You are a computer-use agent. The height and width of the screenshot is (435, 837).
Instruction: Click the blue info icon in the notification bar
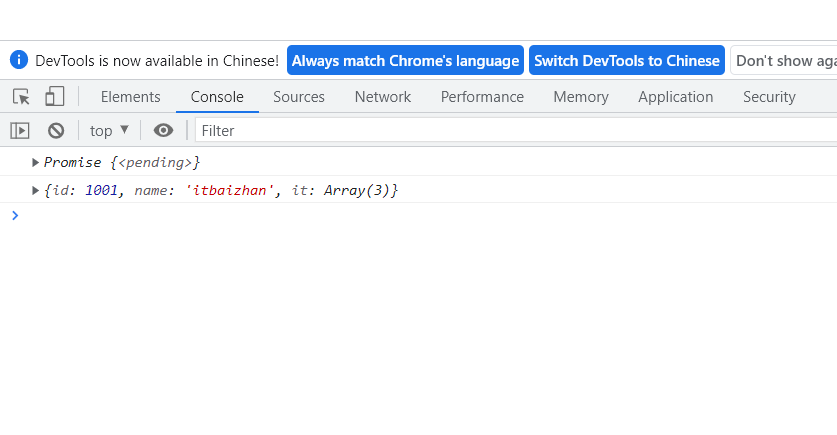click(19, 60)
